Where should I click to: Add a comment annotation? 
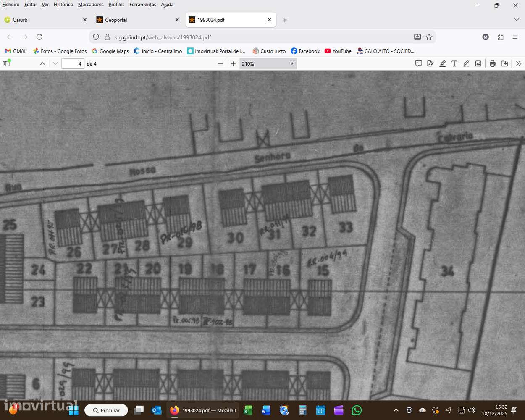click(x=419, y=63)
